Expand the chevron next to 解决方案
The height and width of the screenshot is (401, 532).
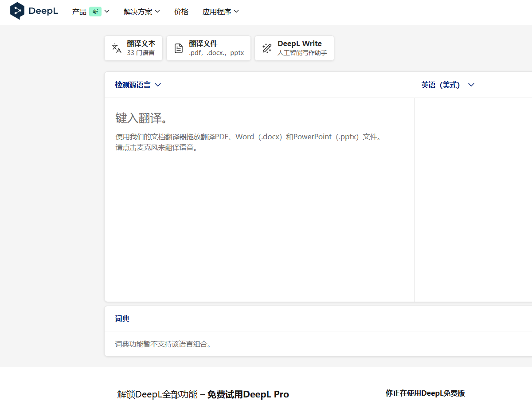click(157, 12)
